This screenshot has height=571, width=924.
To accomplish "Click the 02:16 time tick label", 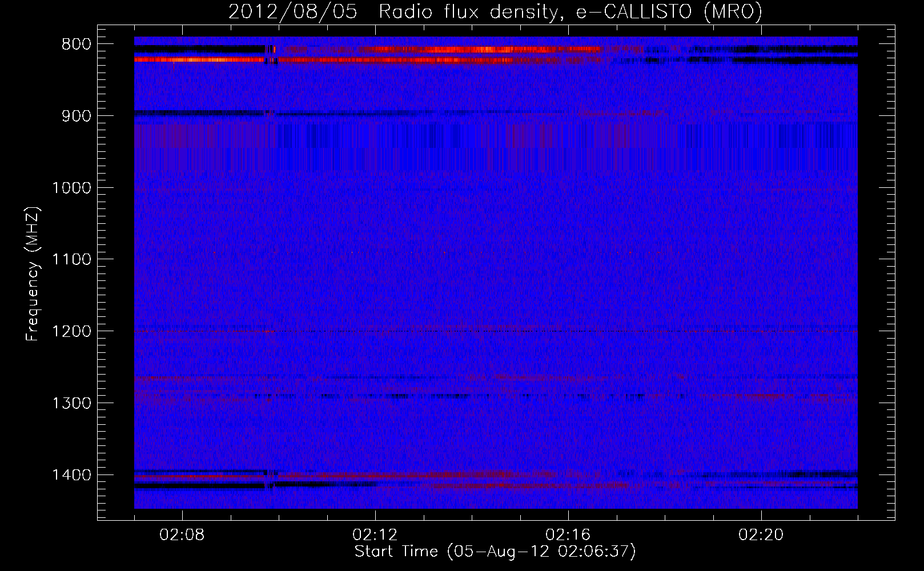I will point(568,535).
